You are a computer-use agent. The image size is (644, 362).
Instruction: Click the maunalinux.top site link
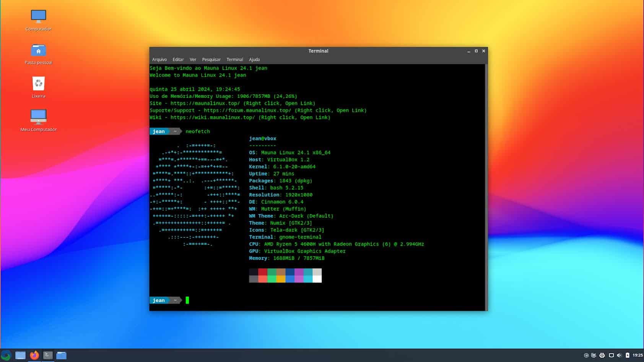[x=205, y=103]
